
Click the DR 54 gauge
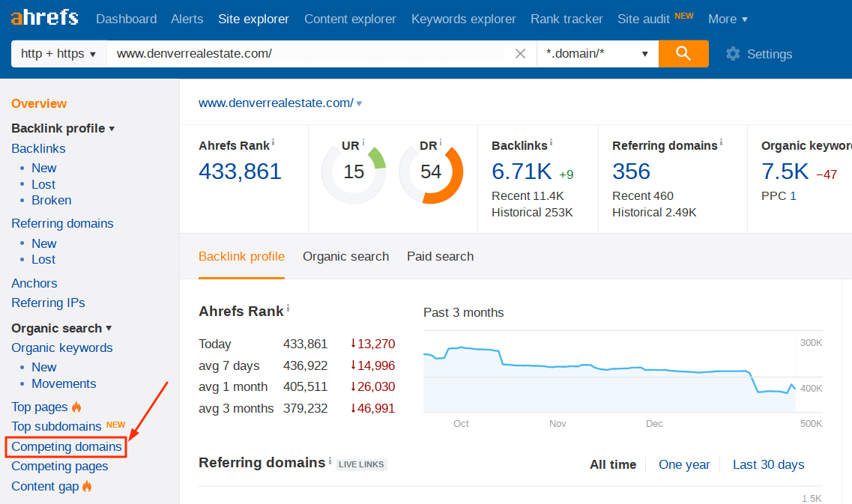pyautogui.click(x=431, y=171)
